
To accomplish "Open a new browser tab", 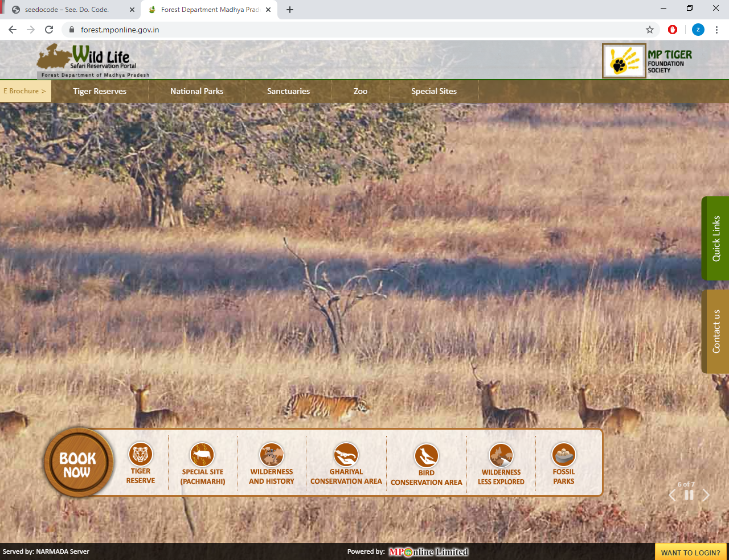I will tap(290, 10).
